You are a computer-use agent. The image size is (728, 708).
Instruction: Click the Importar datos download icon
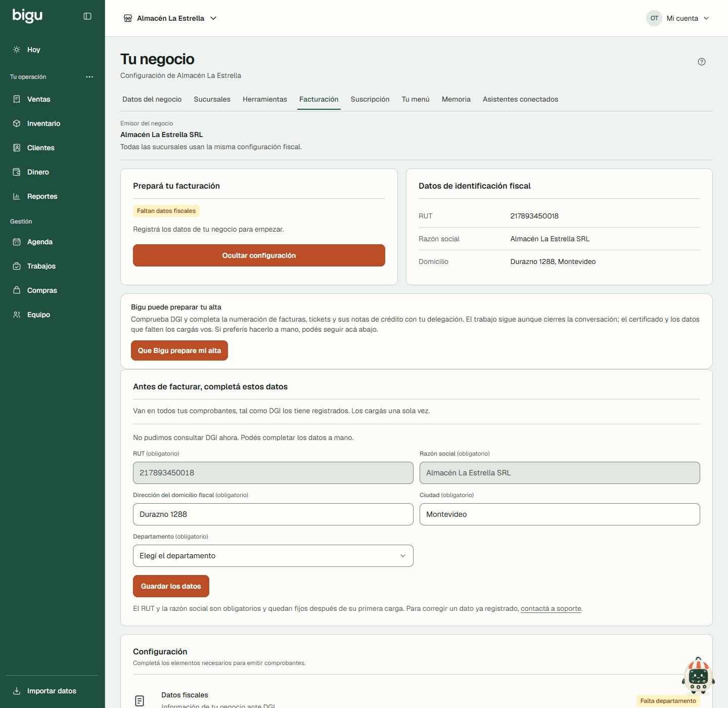point(17,691)
